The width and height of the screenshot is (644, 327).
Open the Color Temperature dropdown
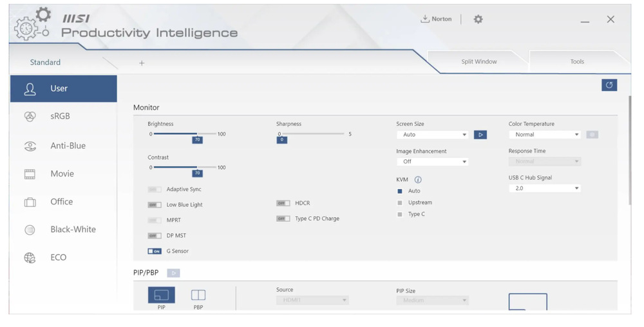pos(545,135)
